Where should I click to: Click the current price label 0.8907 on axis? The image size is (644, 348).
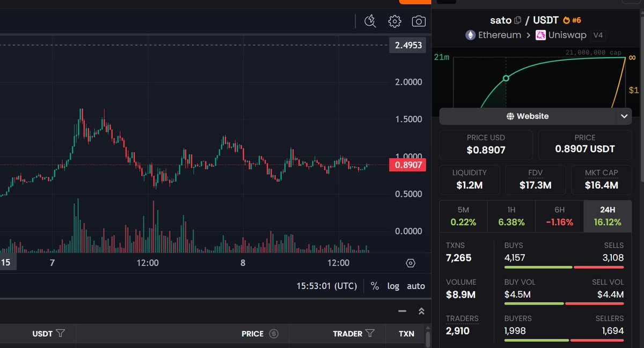coord(408,165)
